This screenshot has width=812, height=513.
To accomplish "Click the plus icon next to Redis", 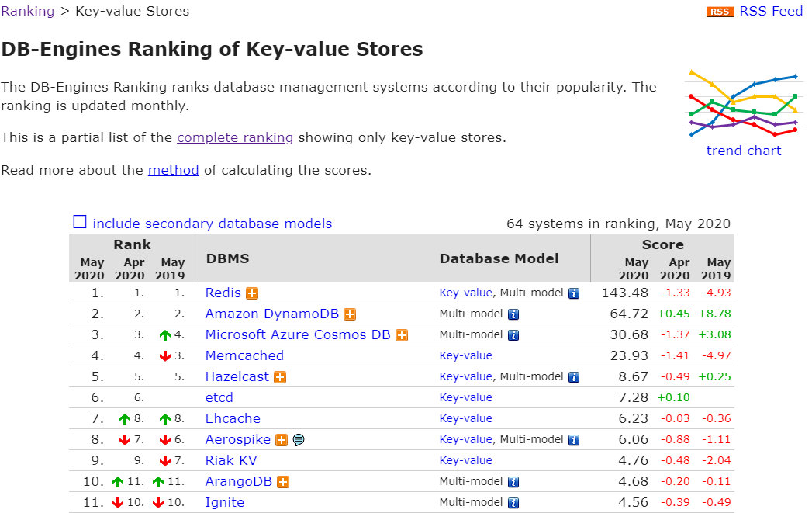I will (x=252, y=293).
